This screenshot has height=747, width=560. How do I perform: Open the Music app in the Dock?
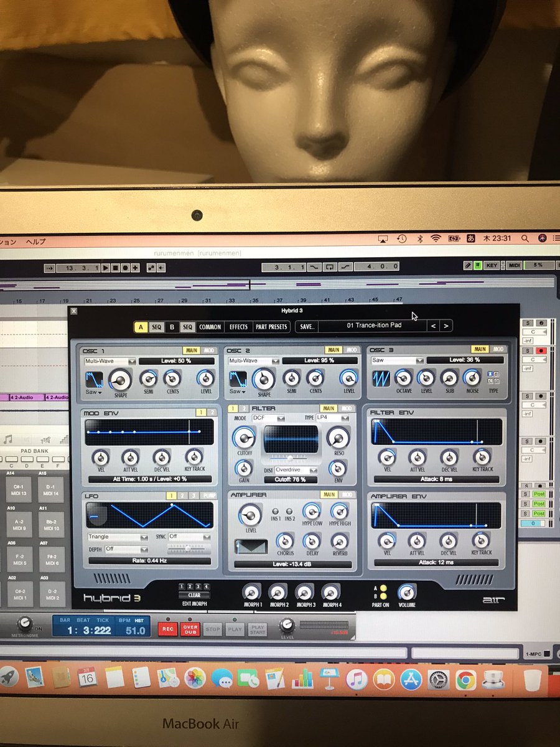coord(357,679)
